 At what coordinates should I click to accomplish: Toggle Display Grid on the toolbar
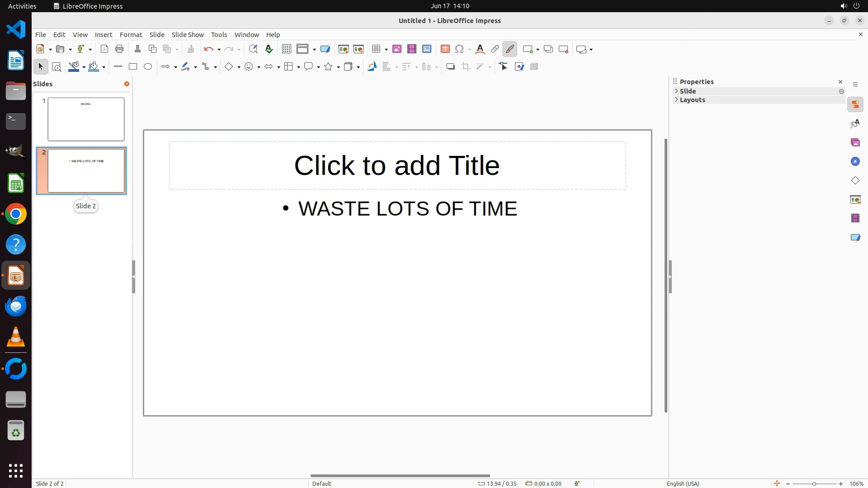287,49
